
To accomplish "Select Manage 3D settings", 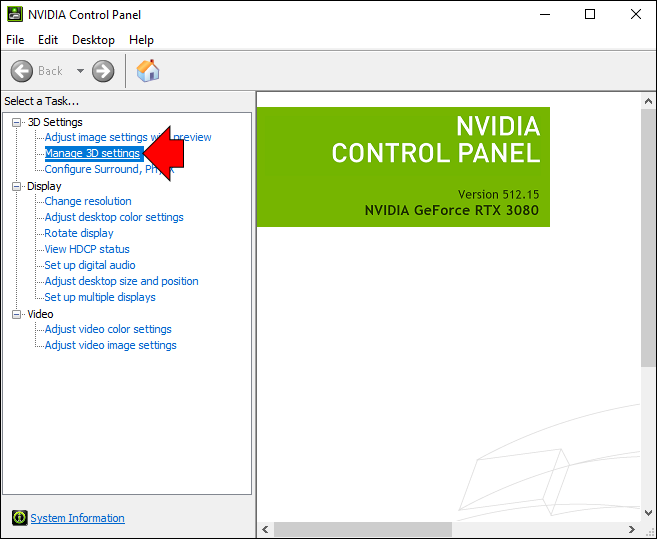I will 92,153.
